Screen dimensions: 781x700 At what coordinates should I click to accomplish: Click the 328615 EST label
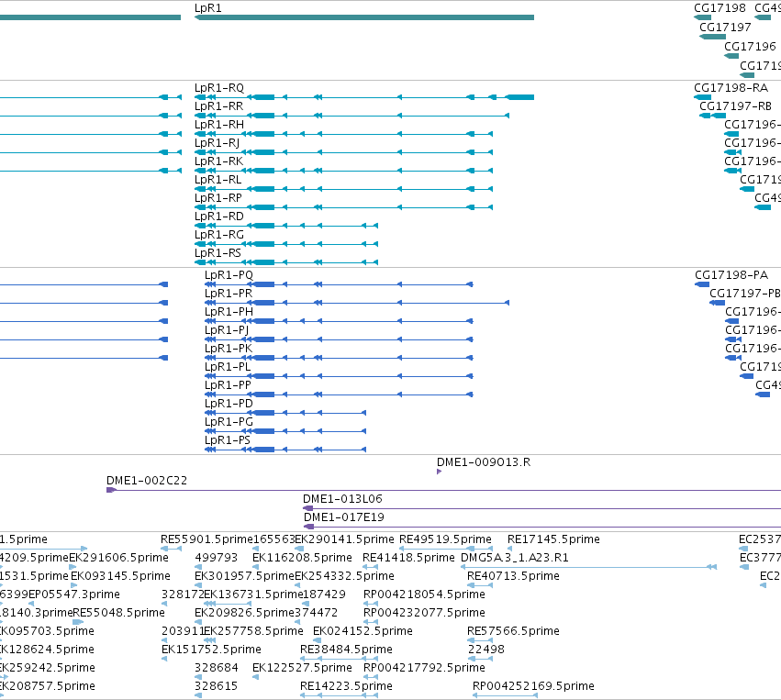[217, 686]
